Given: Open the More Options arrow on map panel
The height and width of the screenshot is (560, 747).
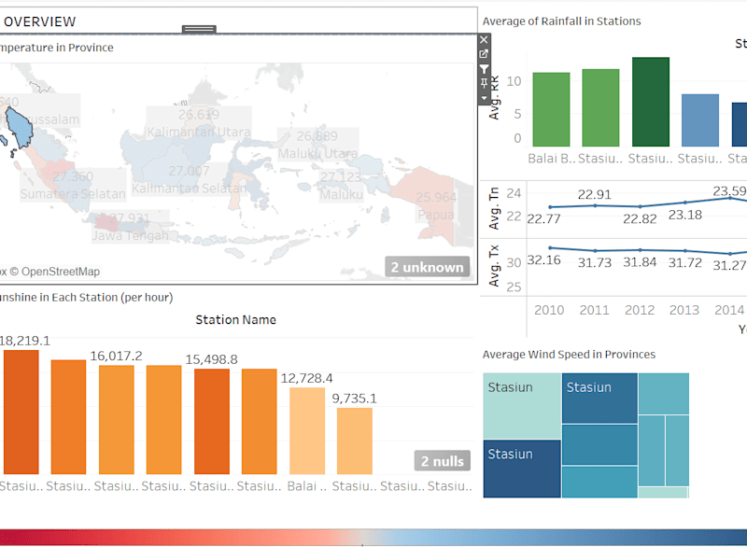Looking at the screenshot, I should coord(484,98).
